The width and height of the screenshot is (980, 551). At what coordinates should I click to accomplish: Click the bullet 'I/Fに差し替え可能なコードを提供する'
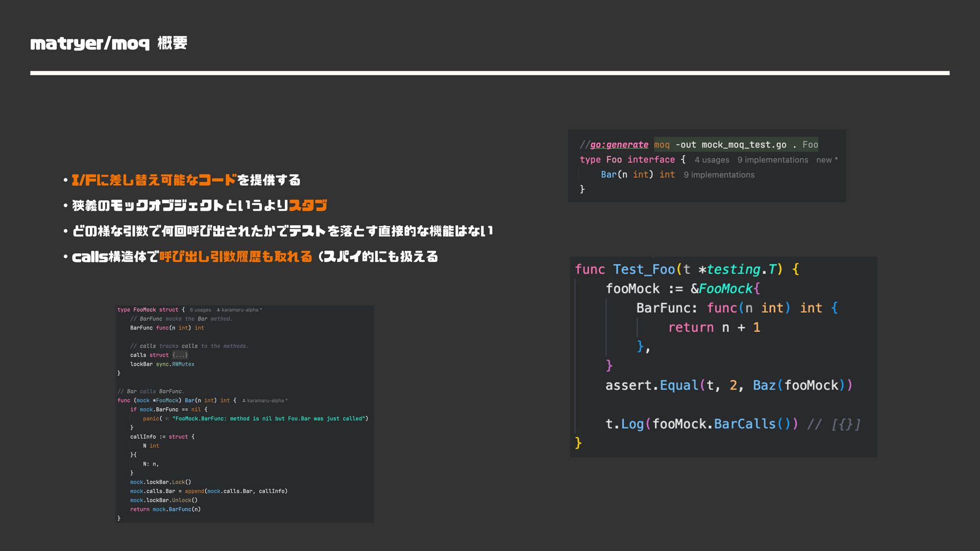[x=186, y=180]
